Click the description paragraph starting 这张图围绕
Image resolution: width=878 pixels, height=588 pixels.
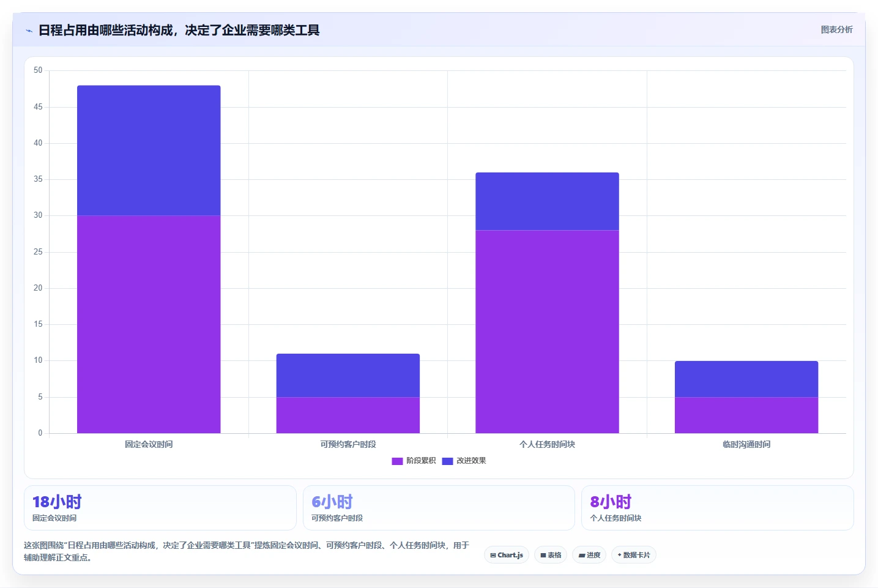coord(247,551)
